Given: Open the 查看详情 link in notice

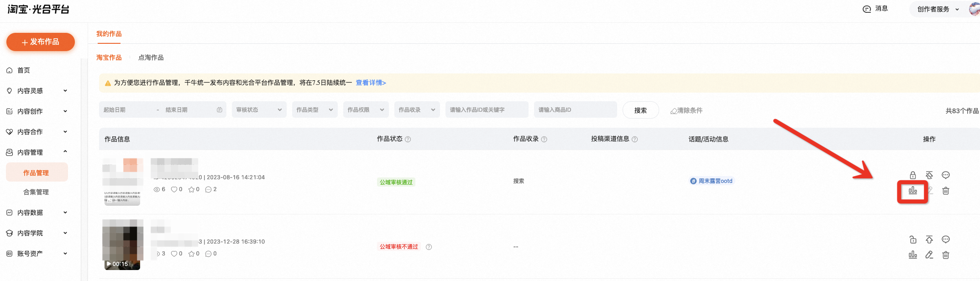Looking at the screenshot, I should (371, 83).
